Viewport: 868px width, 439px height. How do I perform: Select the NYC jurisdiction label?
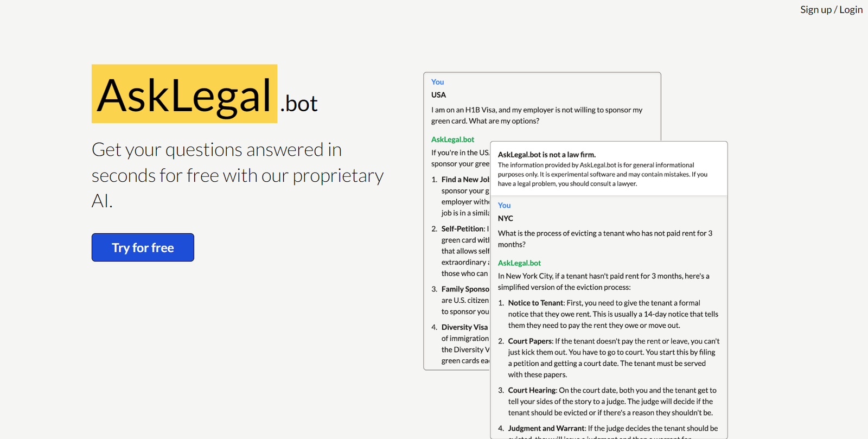click(x=505, y=218)
